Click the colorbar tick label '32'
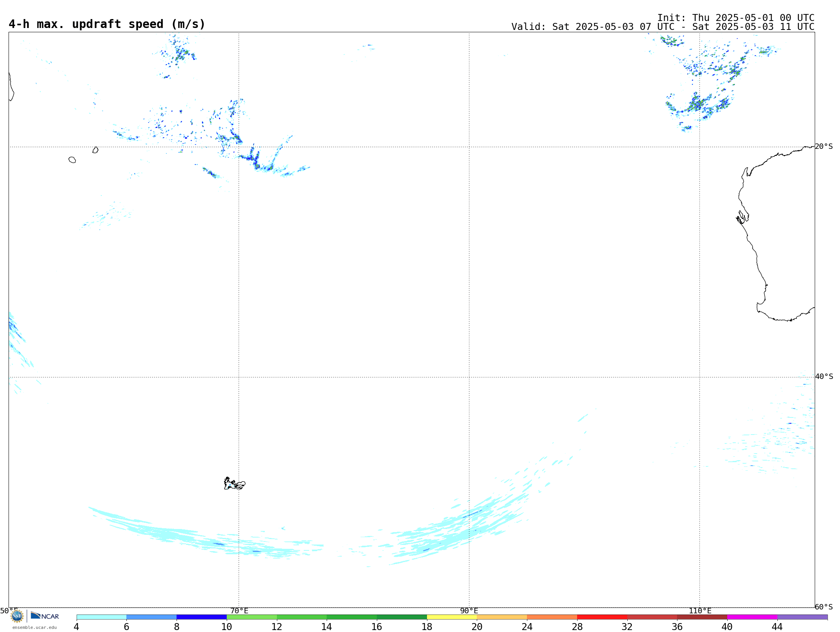The image size is (840, 632). pyautogui.click(x=627, y=627)
